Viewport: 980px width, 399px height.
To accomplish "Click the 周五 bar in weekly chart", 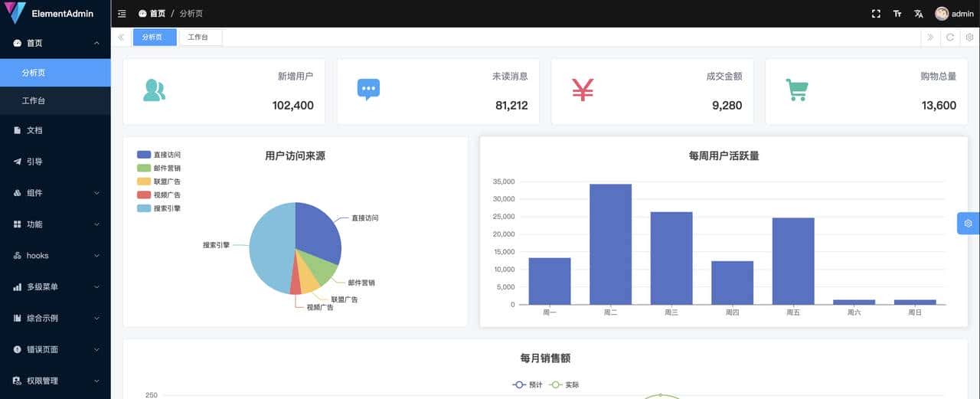I will point(793,261).
